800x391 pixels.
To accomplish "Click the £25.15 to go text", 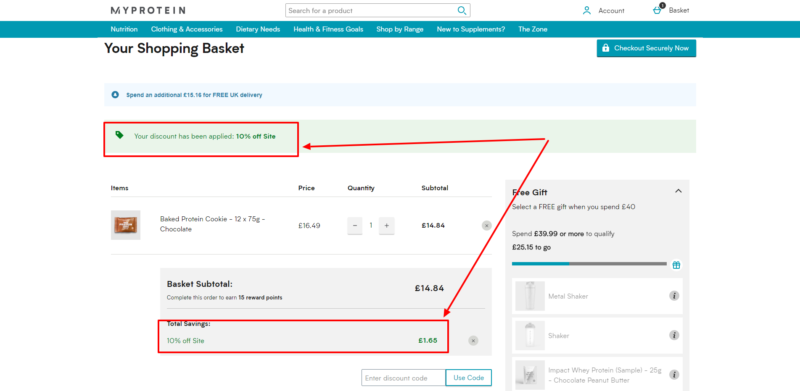I will [x=531, y=247].
